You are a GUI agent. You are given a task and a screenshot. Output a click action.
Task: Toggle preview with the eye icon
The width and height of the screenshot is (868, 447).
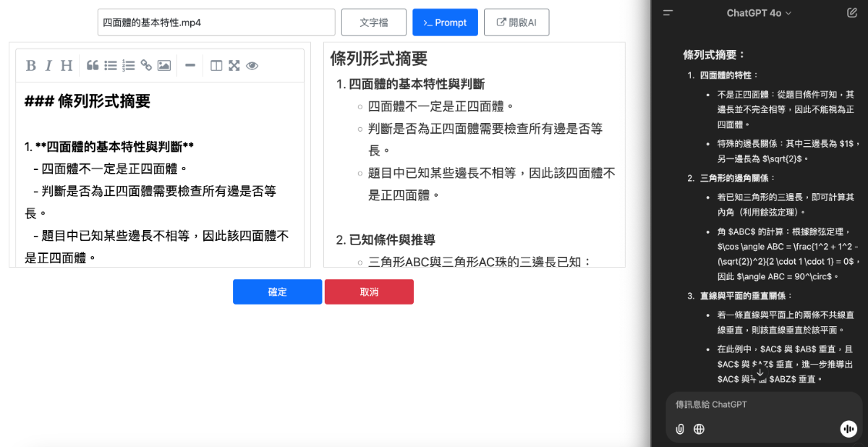(252, 66)
